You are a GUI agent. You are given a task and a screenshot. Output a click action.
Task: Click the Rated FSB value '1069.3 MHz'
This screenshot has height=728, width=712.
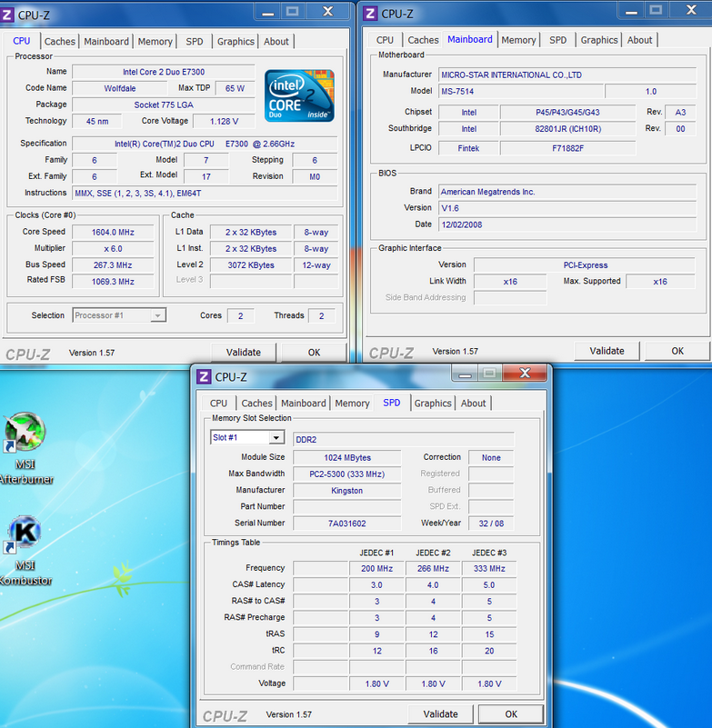(x=113, y=282)
